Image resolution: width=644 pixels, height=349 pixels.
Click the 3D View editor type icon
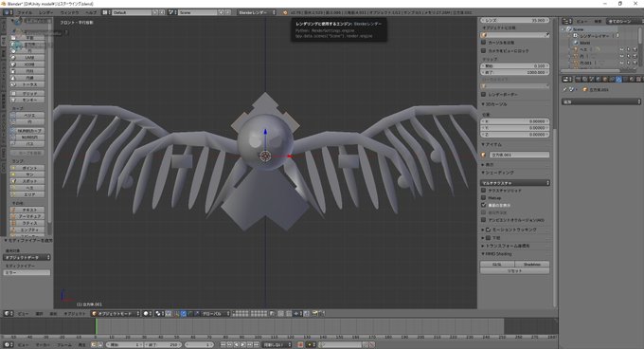coord(8,313)
